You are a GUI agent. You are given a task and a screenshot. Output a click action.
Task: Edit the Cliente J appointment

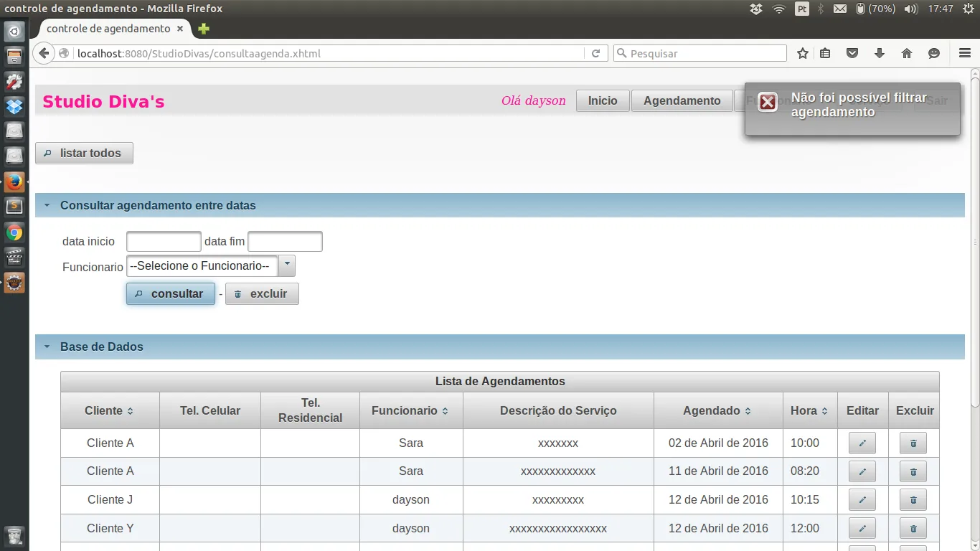pos(862,500)
